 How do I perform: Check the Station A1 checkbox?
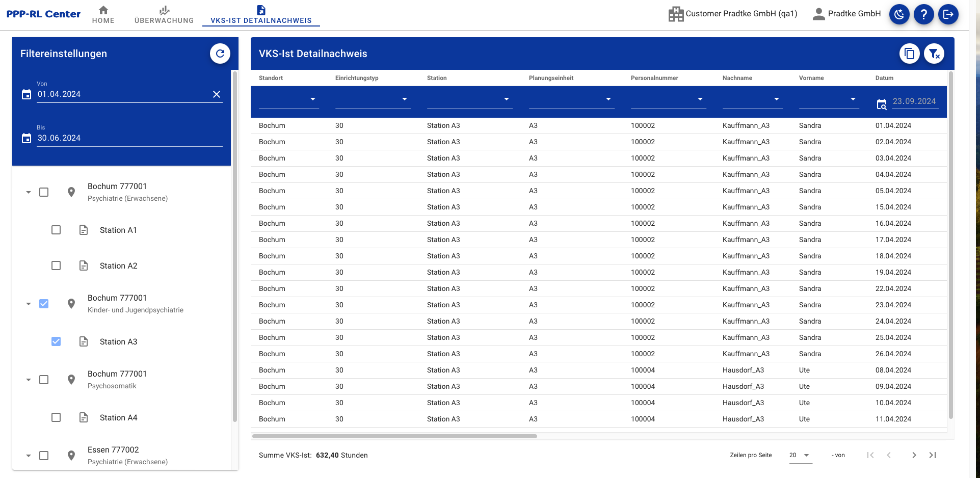pyautogui.click(x=56, y=230)
